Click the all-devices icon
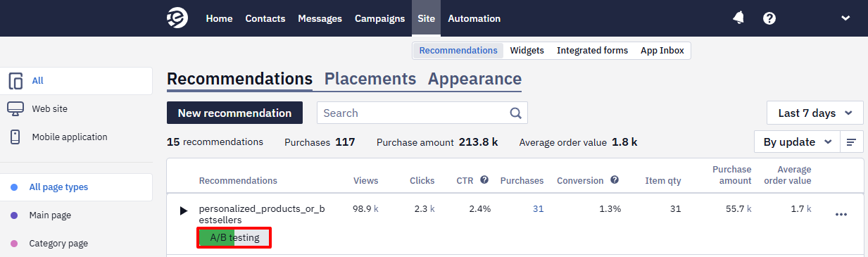The width and height of the screenshot is (868, 257). tap(15, 81)
